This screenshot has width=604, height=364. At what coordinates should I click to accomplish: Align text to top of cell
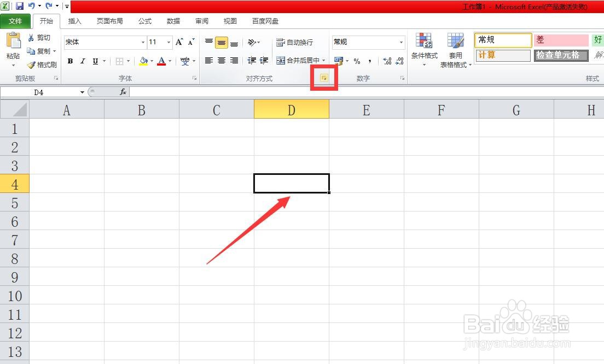point(209,42)
